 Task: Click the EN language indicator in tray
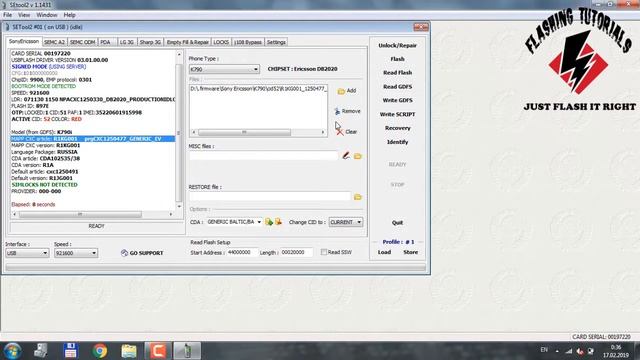pos(544,350)
